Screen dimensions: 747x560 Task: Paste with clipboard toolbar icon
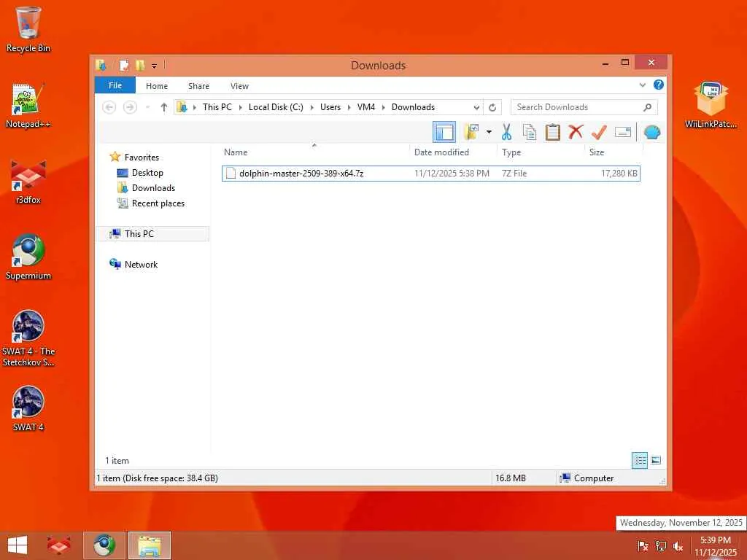553,132
